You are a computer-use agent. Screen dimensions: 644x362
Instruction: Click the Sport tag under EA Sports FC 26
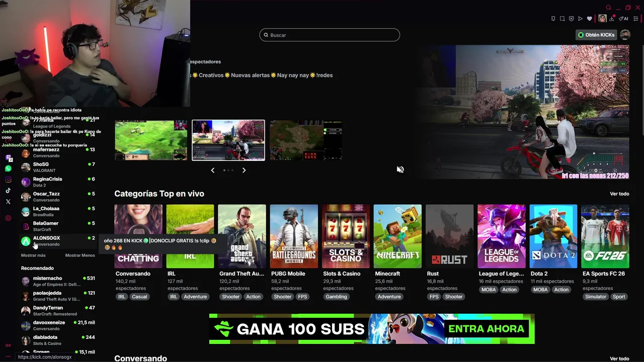tap(619, 297)
